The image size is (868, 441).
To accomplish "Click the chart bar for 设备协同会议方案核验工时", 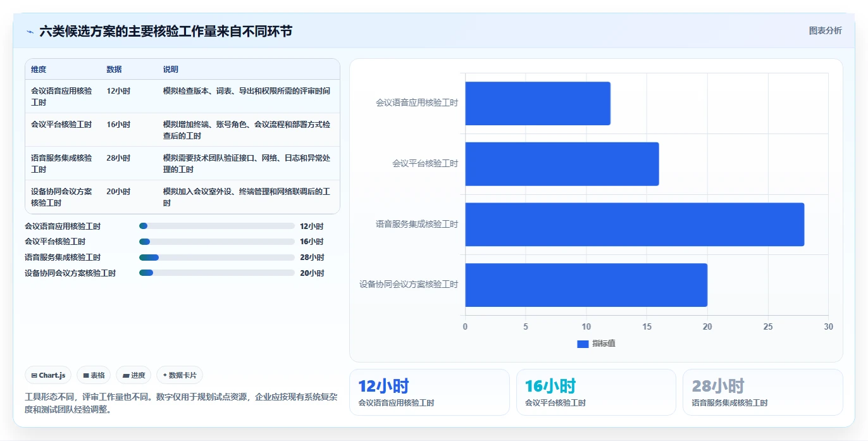I will click(x=586, y=285).
